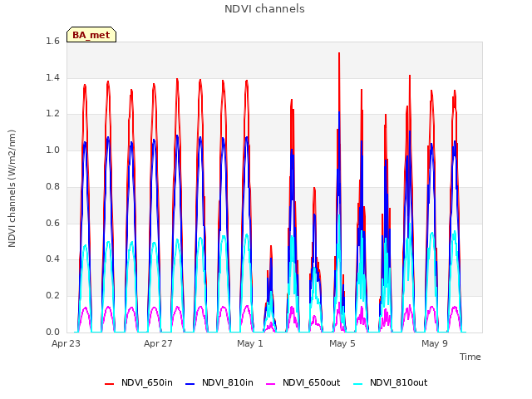Click the cyan NDVI_810out legend color marker
The image size is (532, 399).
click(x=357, y=384)
